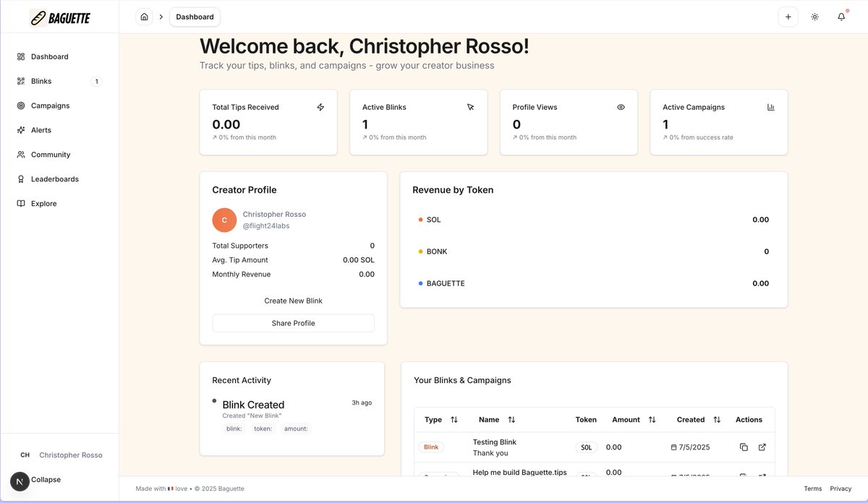Image resolution: width=868 pixels, height=503 pixels.
Task: Click the Dashboard sidebar icon
Action: tap(21, 56)
